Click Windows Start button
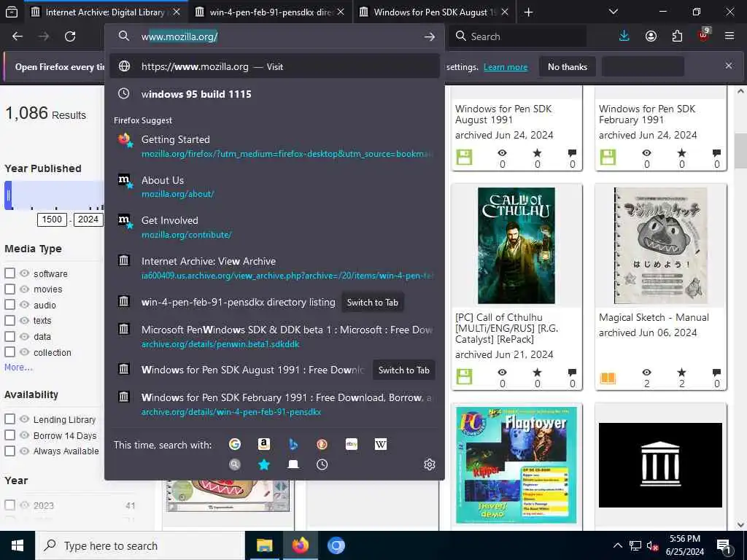 (18, 545)
